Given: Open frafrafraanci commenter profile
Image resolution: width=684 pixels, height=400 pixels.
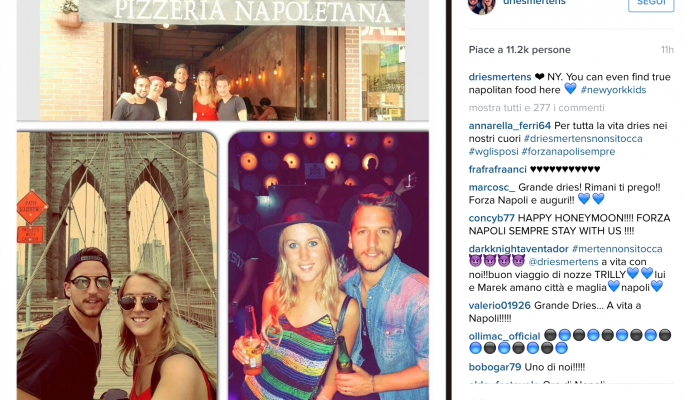Looking at the screenshot, I should click(498, 169).
